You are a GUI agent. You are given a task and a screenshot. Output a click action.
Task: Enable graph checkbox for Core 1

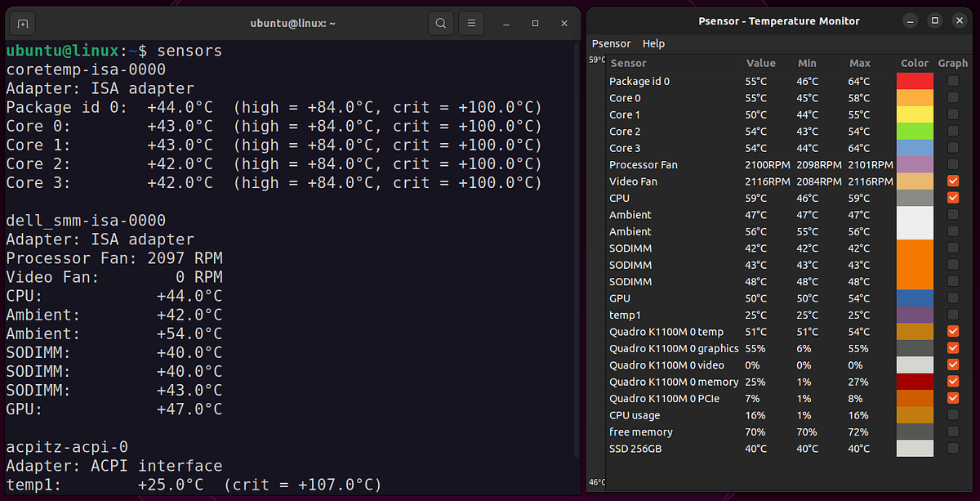[952, 114]
